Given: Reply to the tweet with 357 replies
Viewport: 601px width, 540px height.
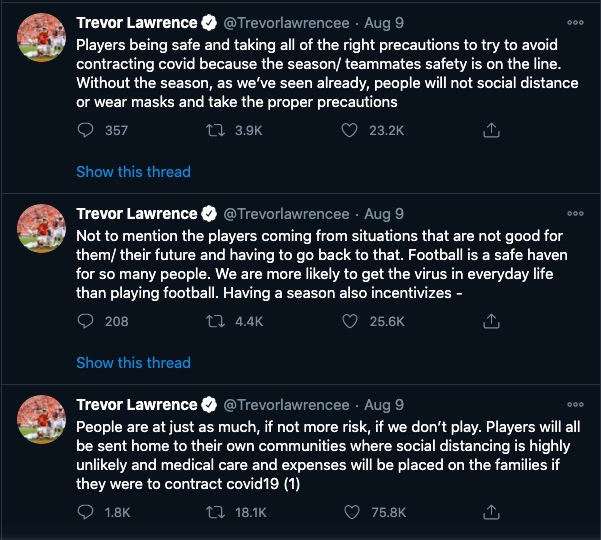Looking at the screenshot, I should coord(86,130).
